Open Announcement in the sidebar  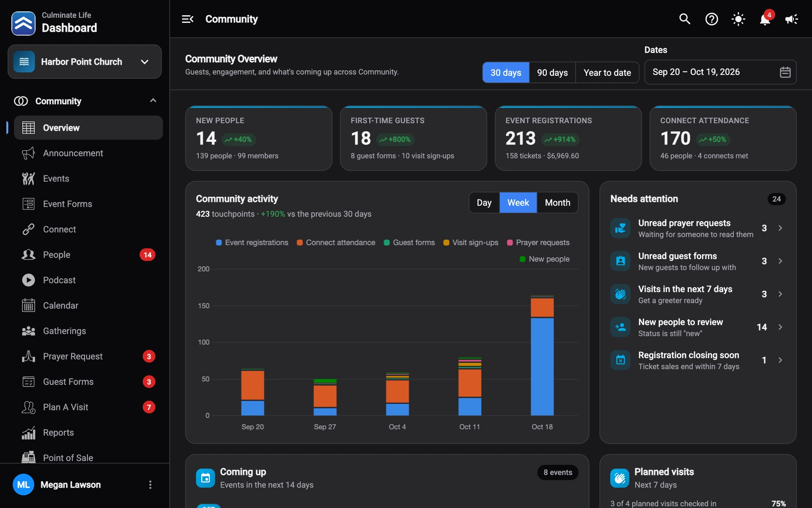[88, 153]
